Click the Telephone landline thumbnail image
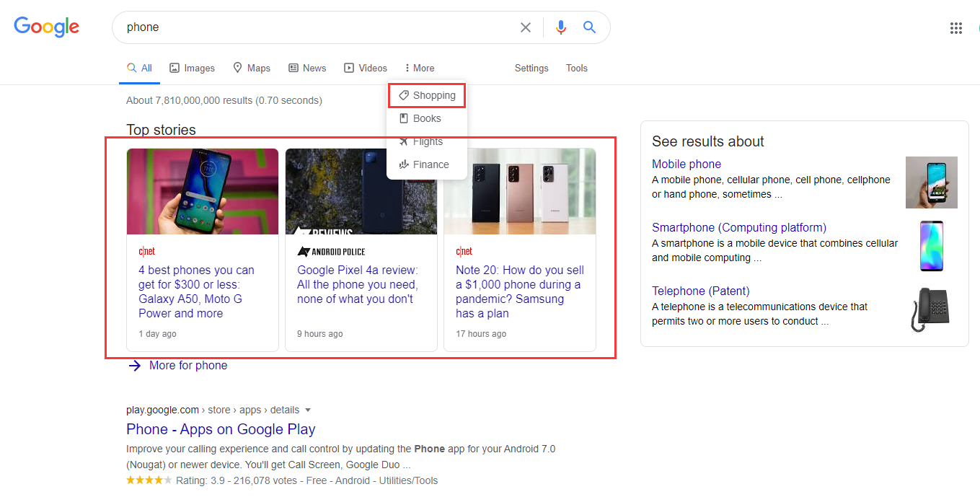This screenshot has width=980, height=497. coord(930,309)
